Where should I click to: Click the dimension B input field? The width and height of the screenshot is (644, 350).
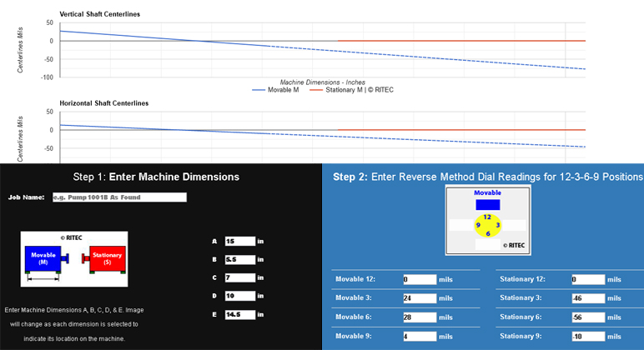pos(239,260)
